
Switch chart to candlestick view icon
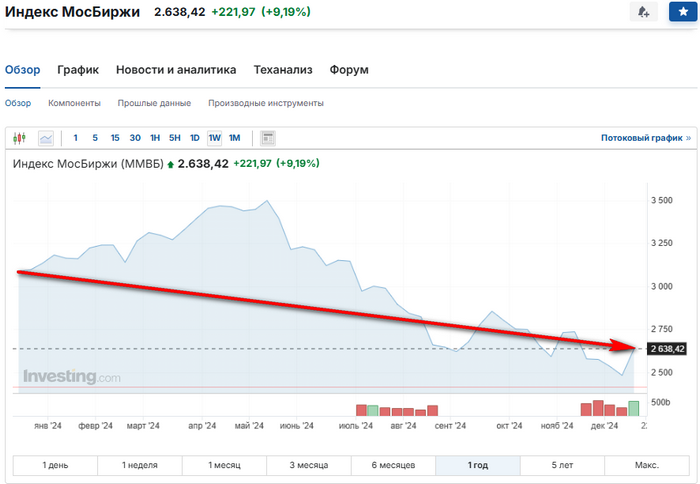click(19, 138)
